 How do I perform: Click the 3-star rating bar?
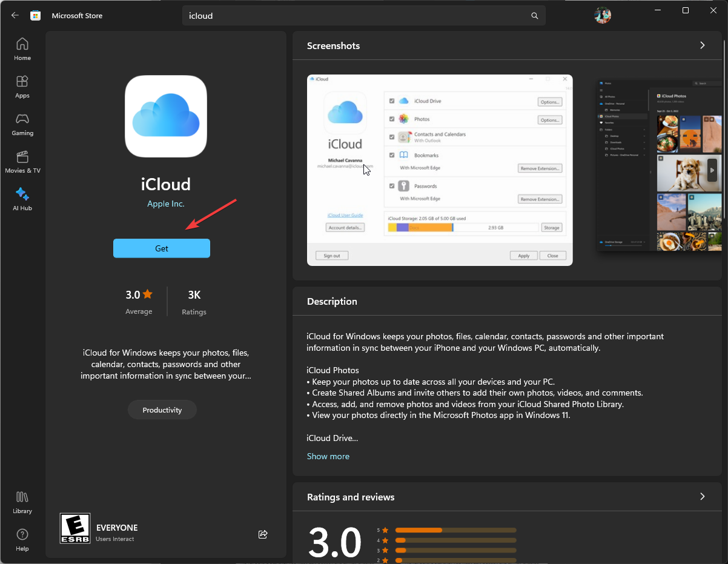455,551
